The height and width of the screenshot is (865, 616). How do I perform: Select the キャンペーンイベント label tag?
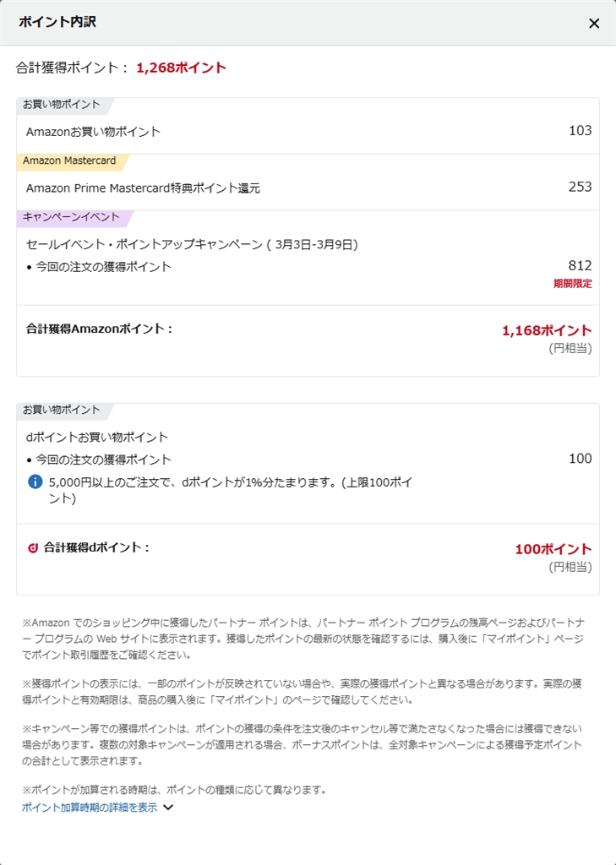71,217
